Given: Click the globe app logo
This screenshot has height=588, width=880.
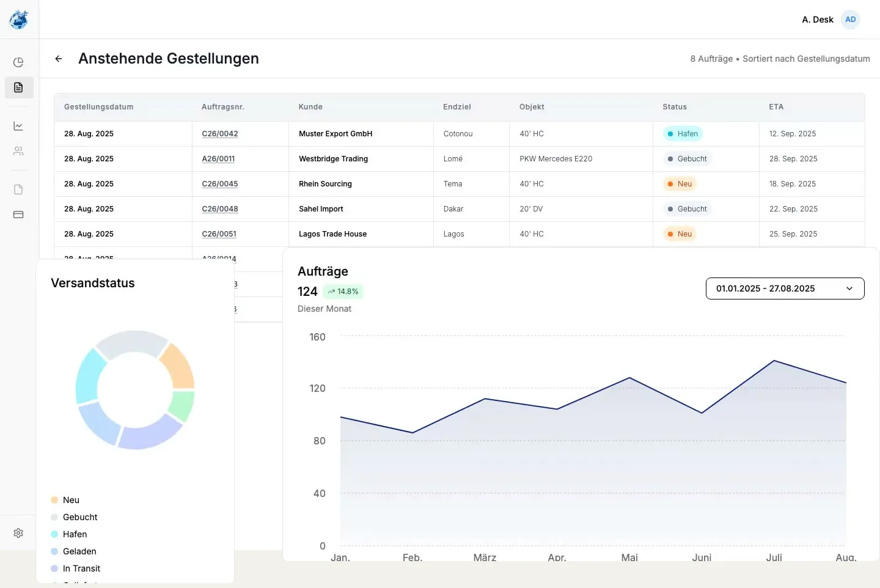Looking at the screenshot, I should (19, 20).
